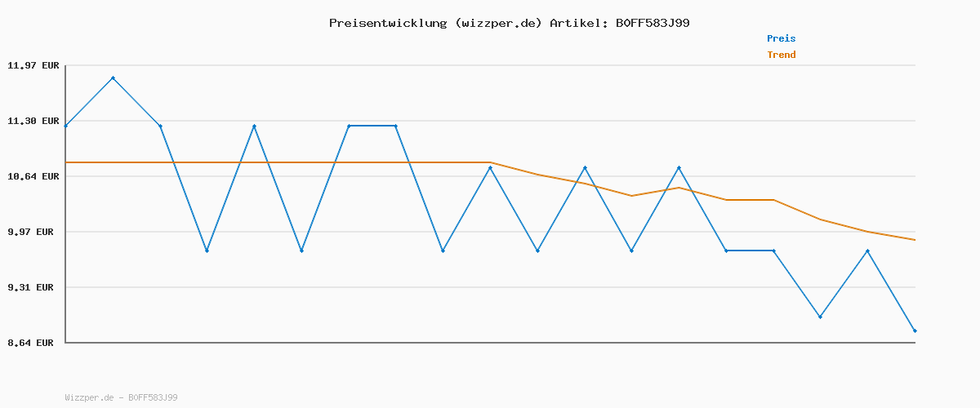This screenshot has width=980, height=408.
Task: Select the second-to-last blue price data point
Action: pyautogui.click(x=867, y=251)
